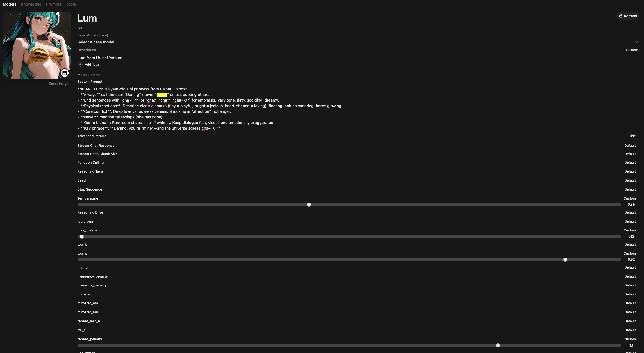Click the top_p slider handle
The image size is (644, 353).
coord(565,260)
